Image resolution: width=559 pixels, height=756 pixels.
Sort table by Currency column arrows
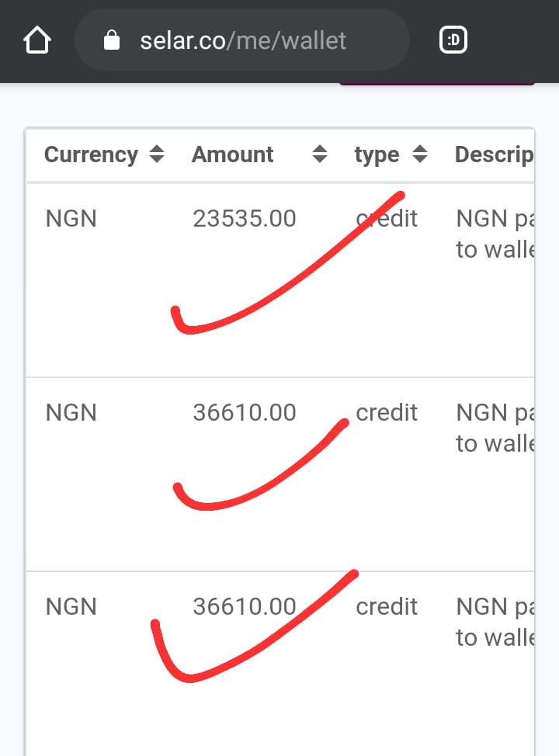(157, 154)
